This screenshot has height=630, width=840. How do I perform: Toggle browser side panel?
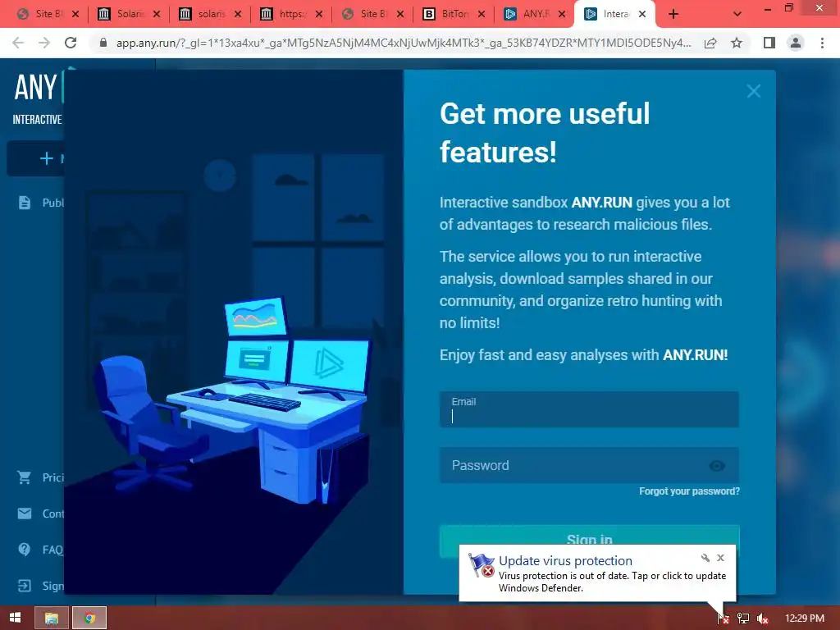769,43
